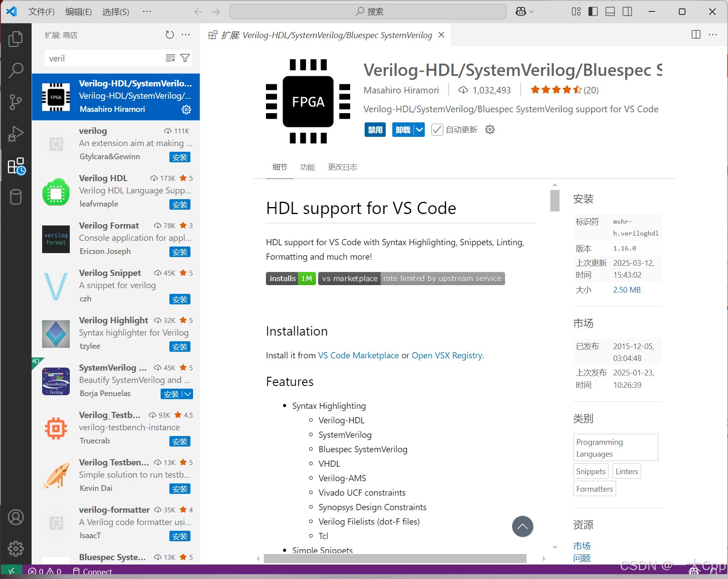This screenshot has width=728, height=579.
Task: Switch to the 更改日志 tab
Action: tap(342, 167)
